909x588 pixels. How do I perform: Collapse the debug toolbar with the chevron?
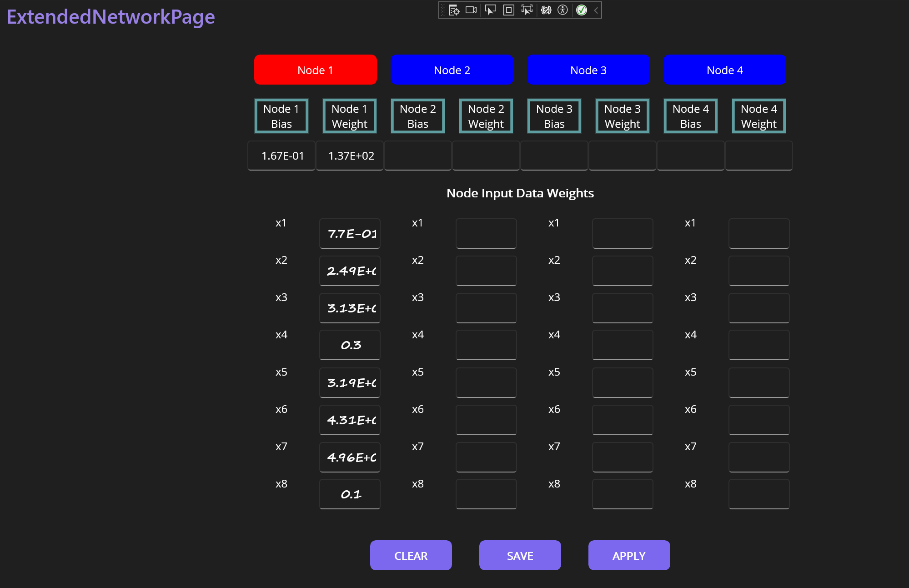pyautogui.click(x=596, y=10)
